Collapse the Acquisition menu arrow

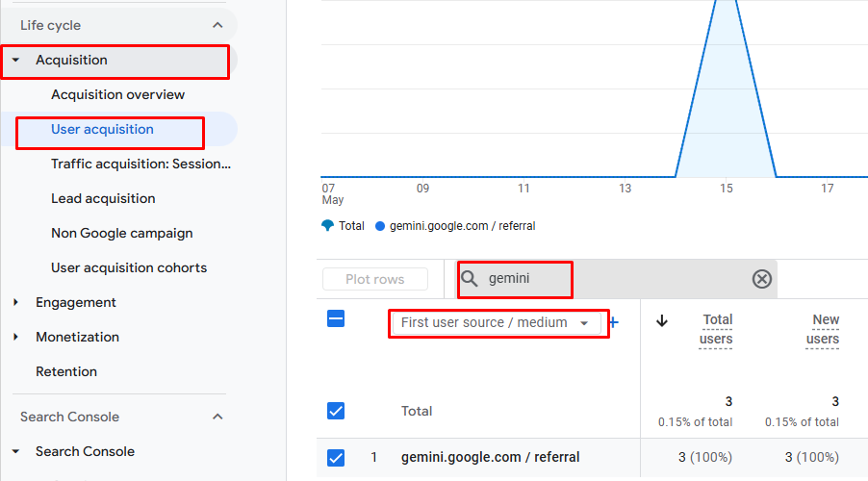(16, 60)
